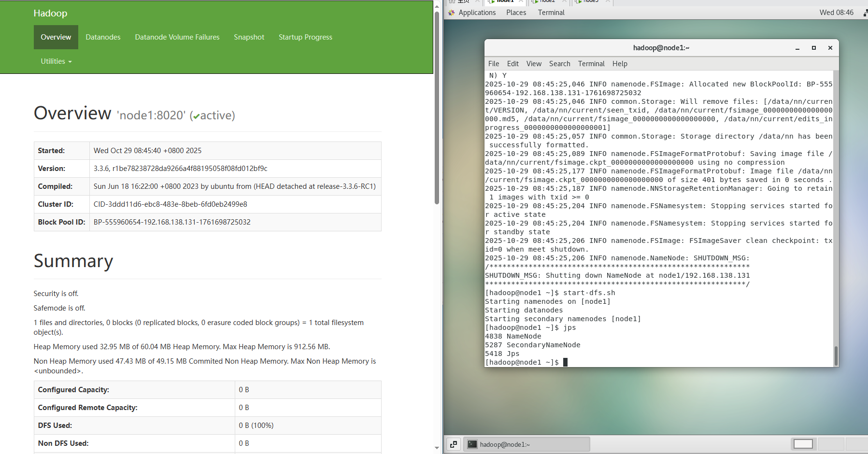Open Datanode Volume Failures tab

pos(177,37)
